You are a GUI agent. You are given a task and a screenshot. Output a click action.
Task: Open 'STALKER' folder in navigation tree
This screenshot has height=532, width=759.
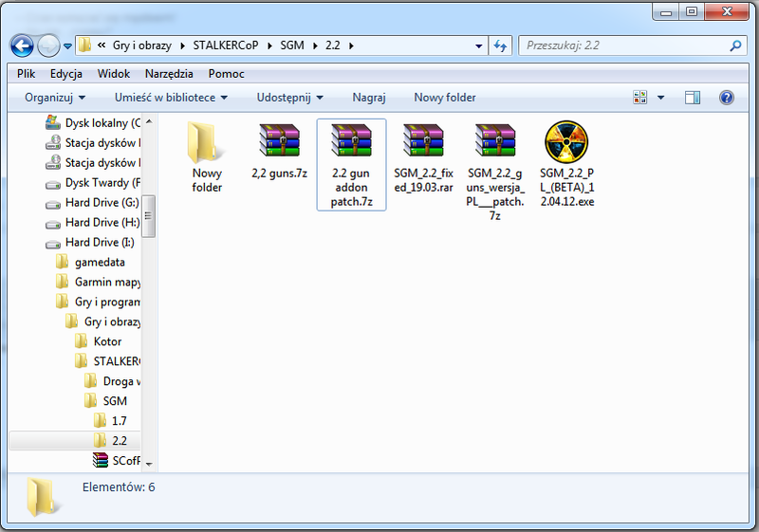tap(107, 360)
